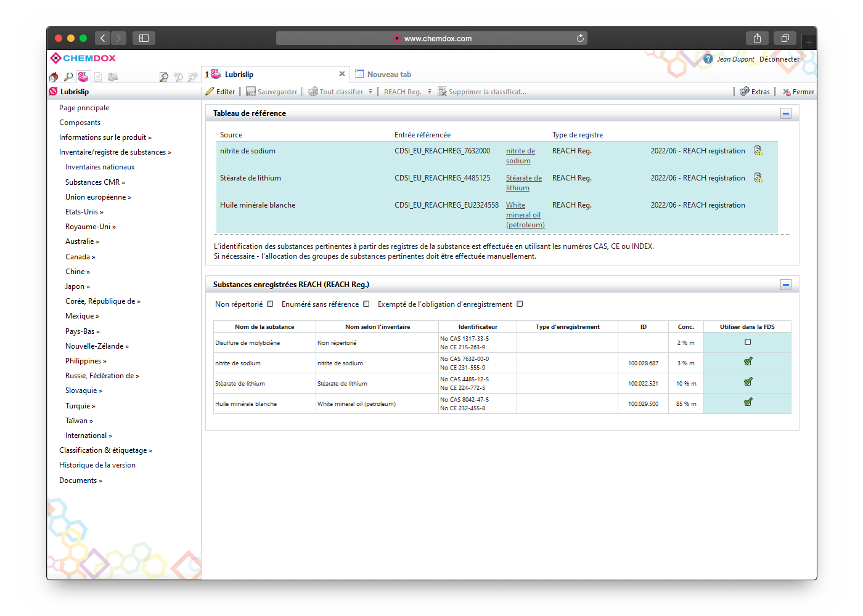The height and width of the screenshot is (616, 863).
Task: Click the Fermer button
Action: (x=798, y=92)
